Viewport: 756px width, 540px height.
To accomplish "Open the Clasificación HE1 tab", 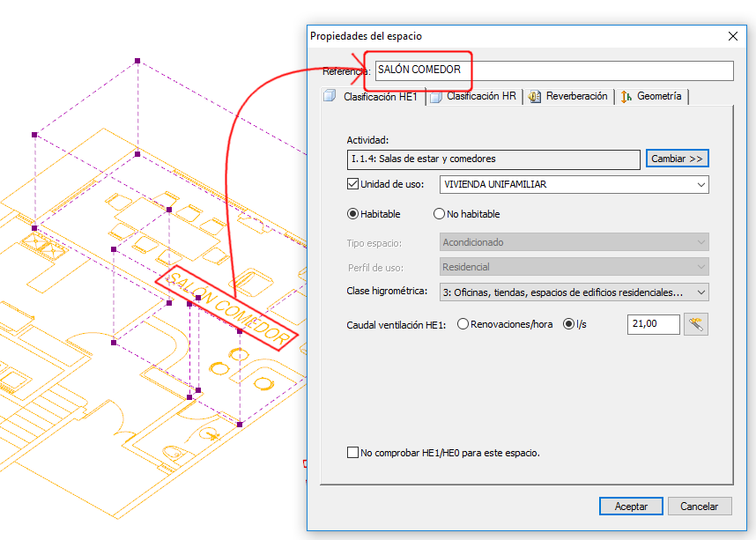I will pyautogui.click(x=374, y=96).
